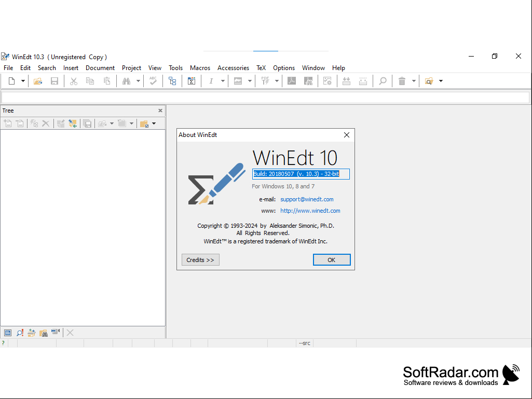This screenshot has width=532, height=399.
Task: Click the Cut scissors icon
Action: pos(74,81)
